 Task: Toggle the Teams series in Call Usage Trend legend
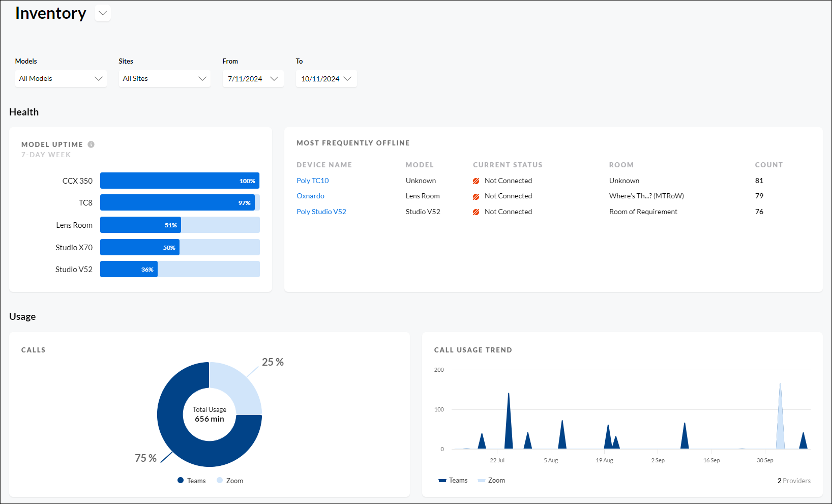coord(442,480)
